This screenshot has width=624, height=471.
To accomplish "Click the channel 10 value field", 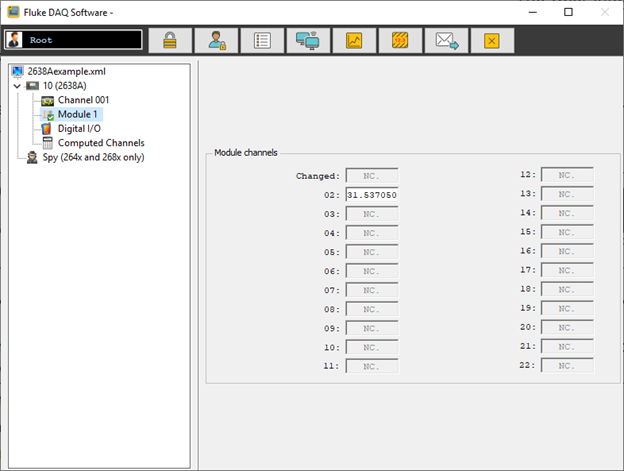I will [x=372, y=348].
